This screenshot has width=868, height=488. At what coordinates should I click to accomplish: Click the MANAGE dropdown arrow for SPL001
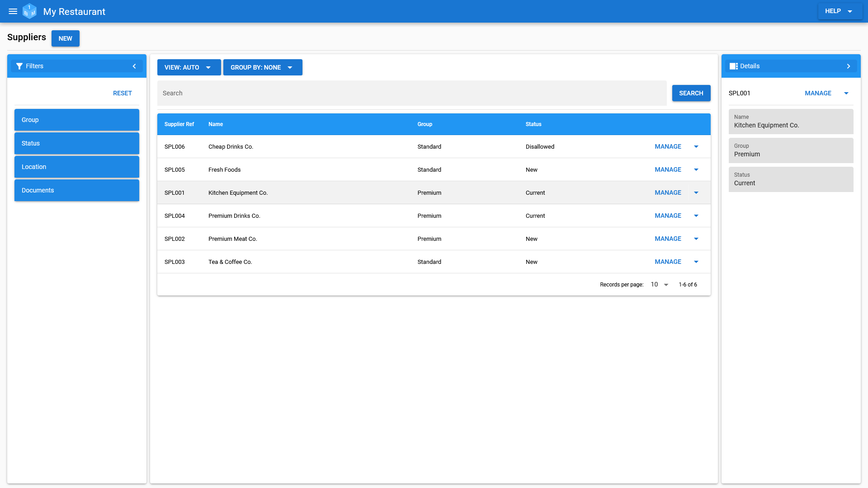697,192
